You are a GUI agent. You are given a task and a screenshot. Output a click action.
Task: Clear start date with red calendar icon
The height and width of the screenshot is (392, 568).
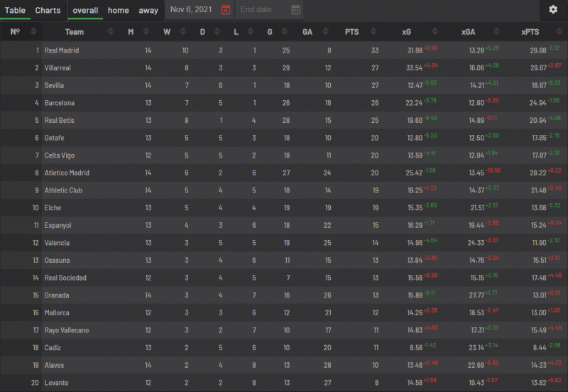click(226, 10)
